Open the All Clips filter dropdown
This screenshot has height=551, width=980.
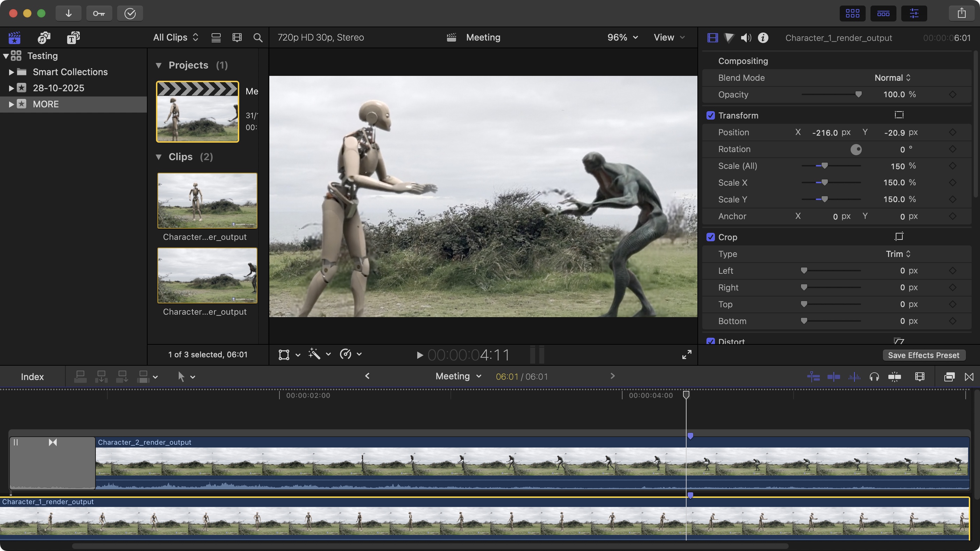pos(175,38)
